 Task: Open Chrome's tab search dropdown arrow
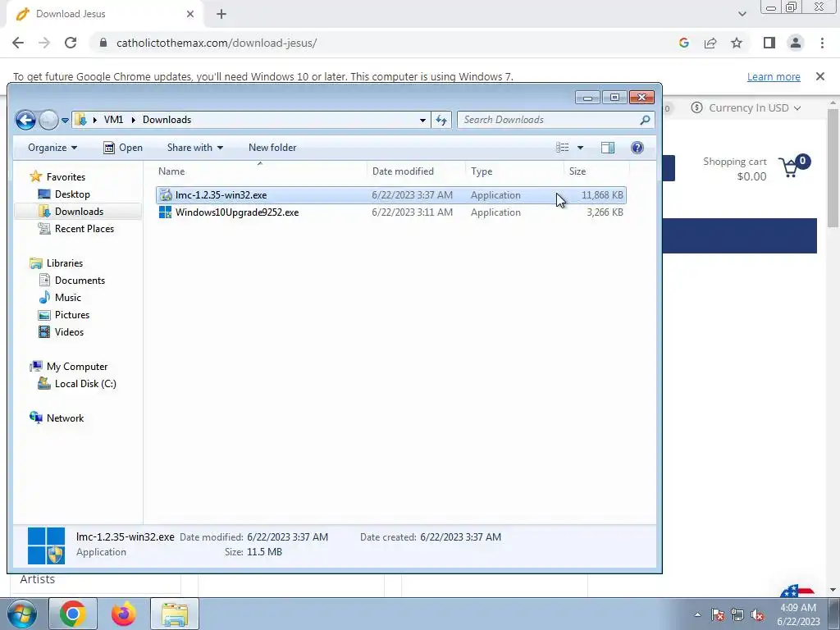click(742, 14)
